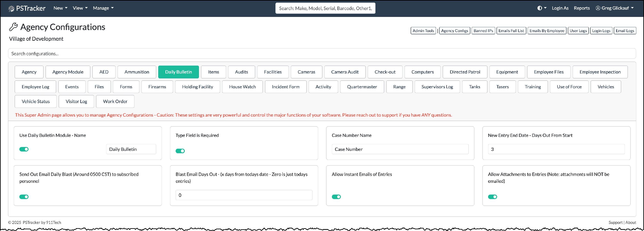The image size is (644, 231).
Task: Go to the Equipment tab
Action: click(507, 72)
